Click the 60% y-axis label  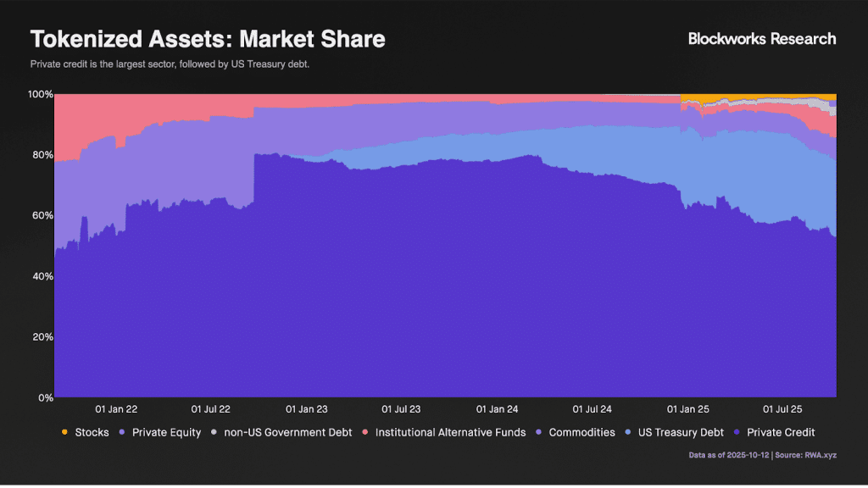coord(42,215)
